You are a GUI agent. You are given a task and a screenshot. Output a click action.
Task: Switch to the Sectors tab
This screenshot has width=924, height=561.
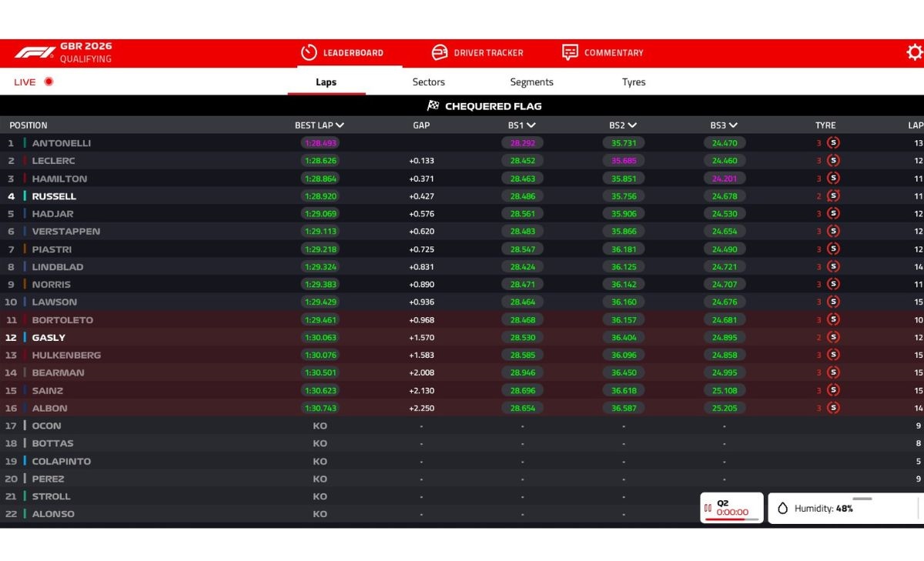point(428,82)
